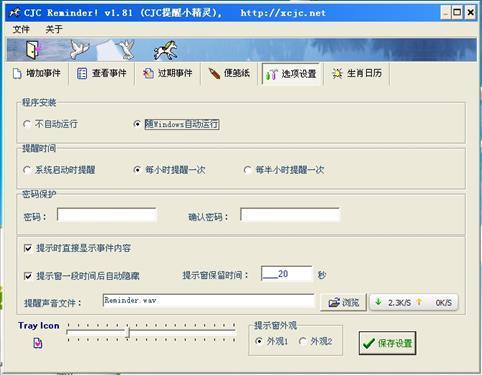Switch to the 增加事件 tab
The height and width of the screenshot is (375, 482).
[x=37, y=73]
